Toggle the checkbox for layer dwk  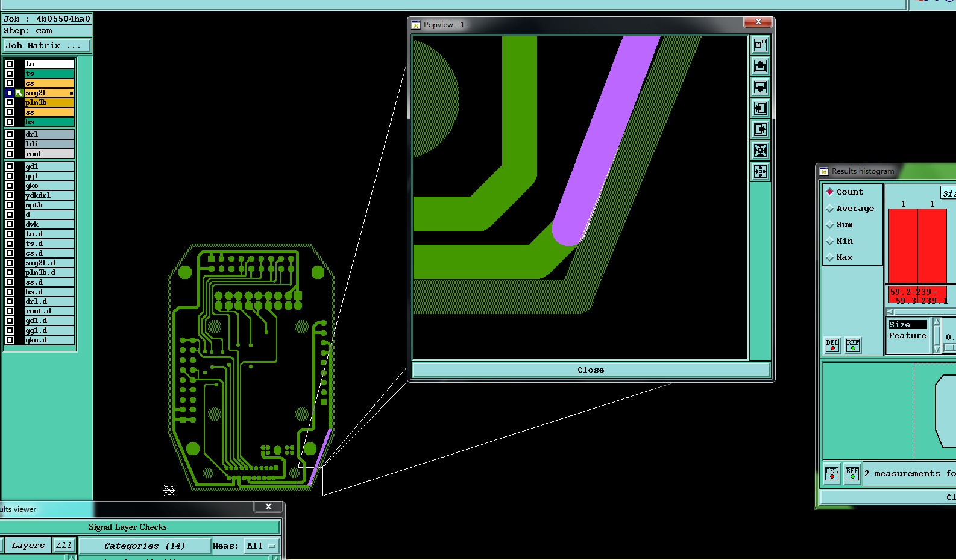10,224
